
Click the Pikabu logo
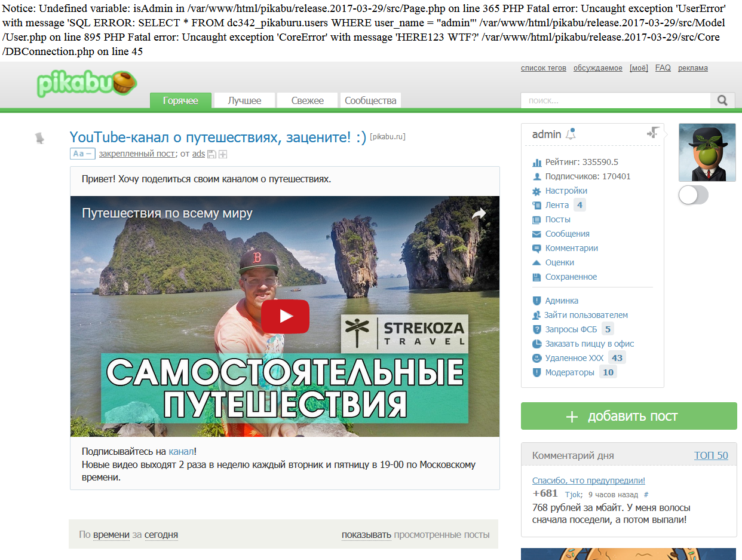coord(87,84)
